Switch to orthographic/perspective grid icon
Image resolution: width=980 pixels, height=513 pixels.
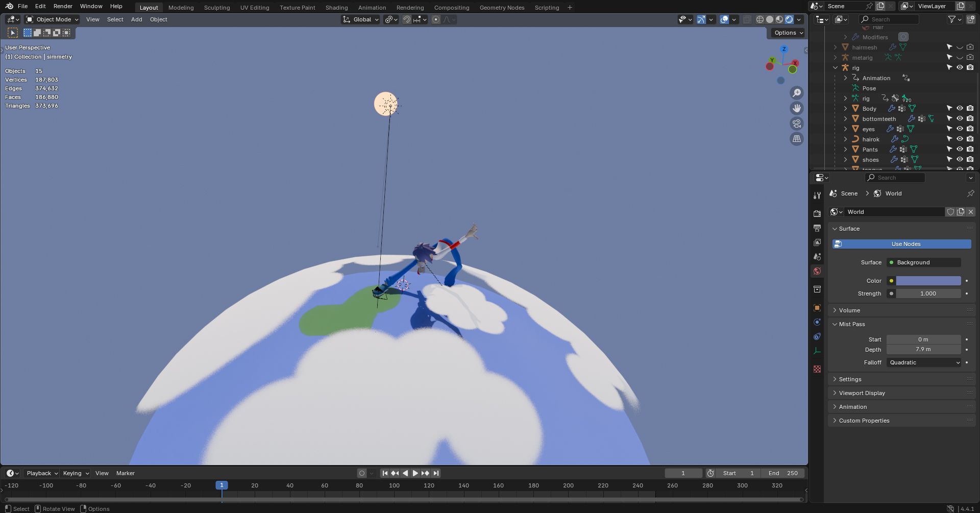tap(797, 139)
